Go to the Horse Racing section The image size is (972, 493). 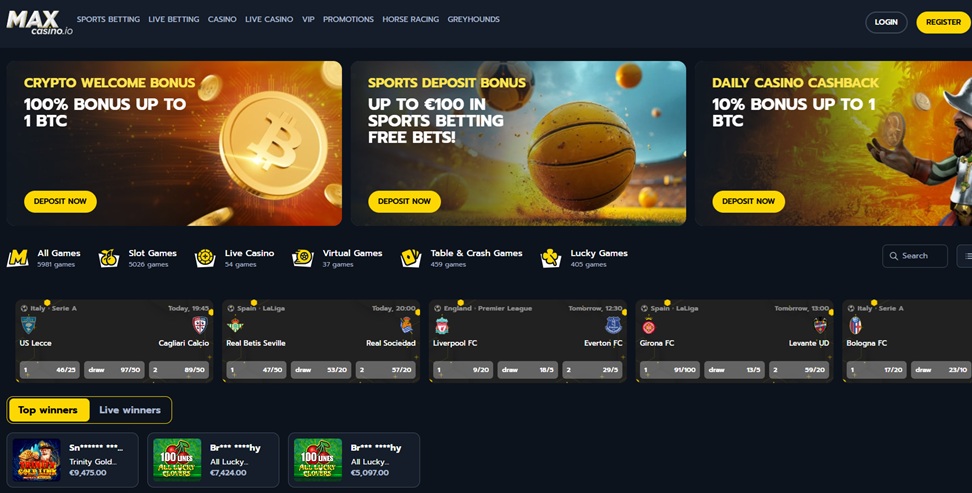[410, 19]
